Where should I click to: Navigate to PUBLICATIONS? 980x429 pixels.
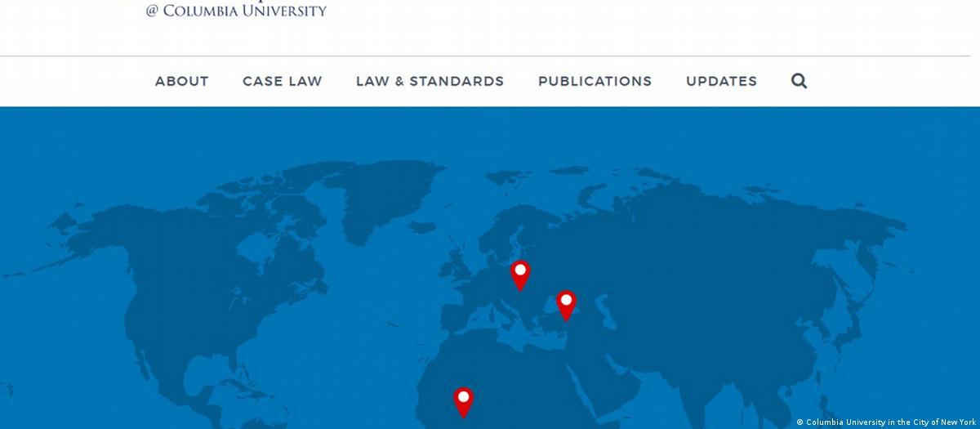coord(595,81)
